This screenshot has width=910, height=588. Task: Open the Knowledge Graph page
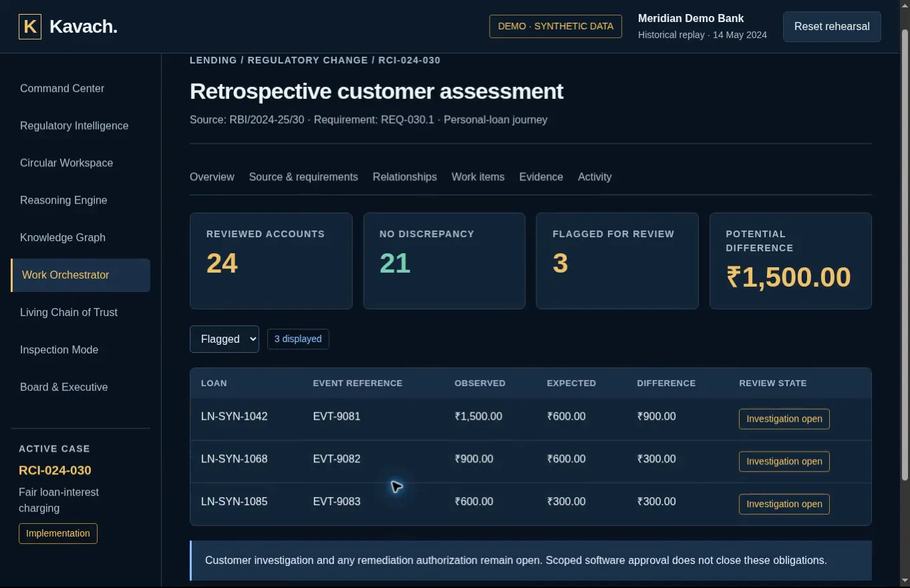click(x=80, y=238)
